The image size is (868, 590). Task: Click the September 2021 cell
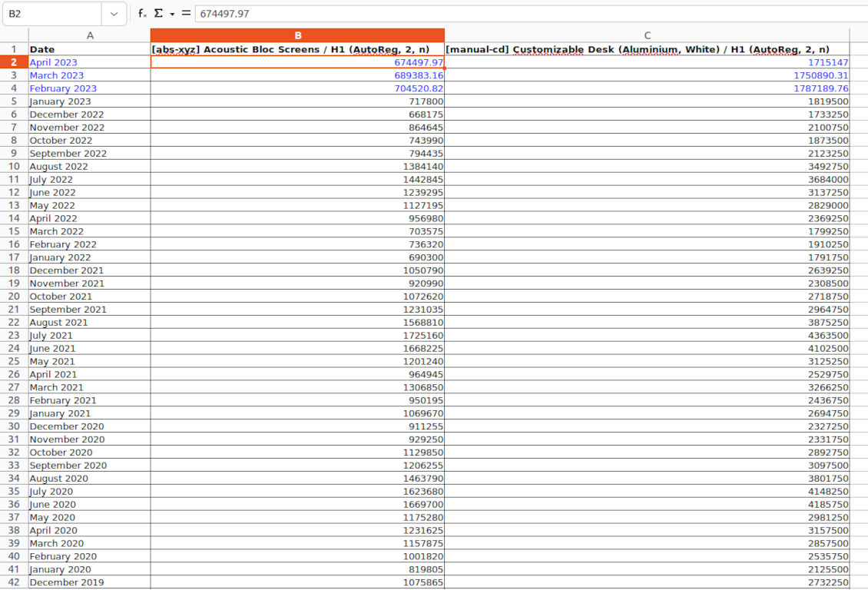click(90, 310)
